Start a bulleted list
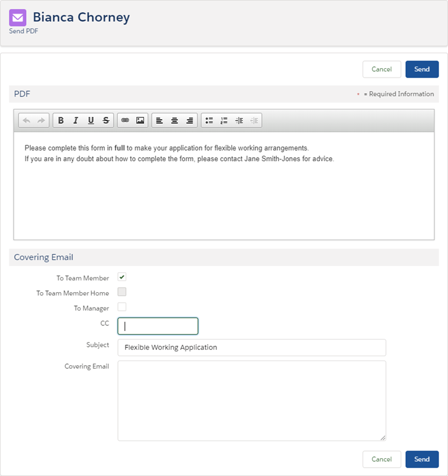The image size is (448, 476). click(x=209, y=120)
